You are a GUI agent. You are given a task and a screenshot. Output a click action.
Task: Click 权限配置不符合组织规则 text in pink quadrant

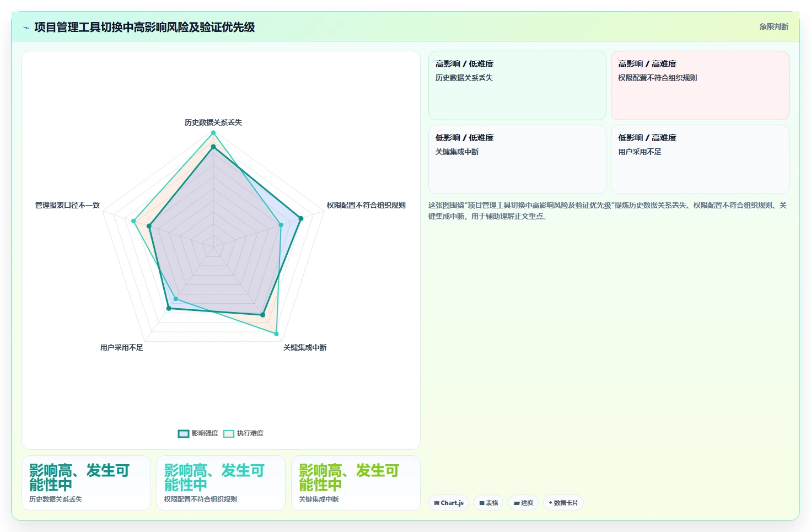pyautogui.click(x=657, y=78)
